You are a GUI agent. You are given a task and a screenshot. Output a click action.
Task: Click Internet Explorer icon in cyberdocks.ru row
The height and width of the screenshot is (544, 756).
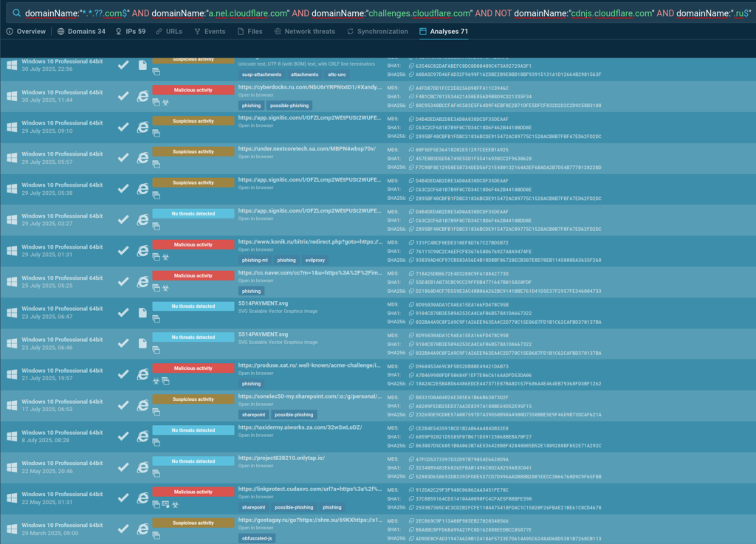(x=142, y=95)
